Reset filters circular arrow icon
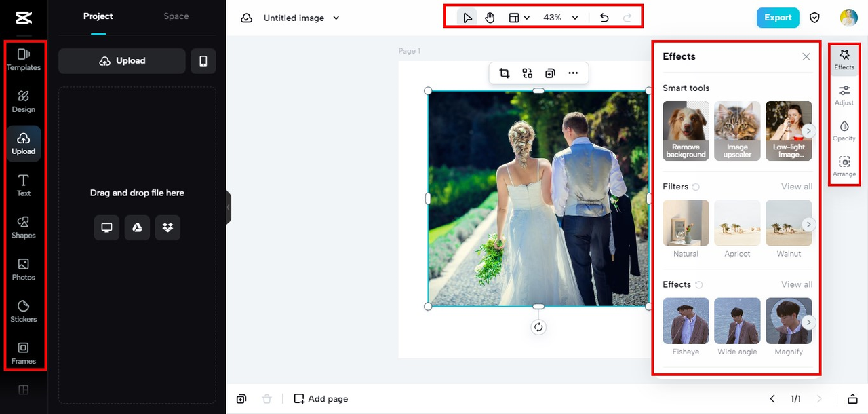 696,187
